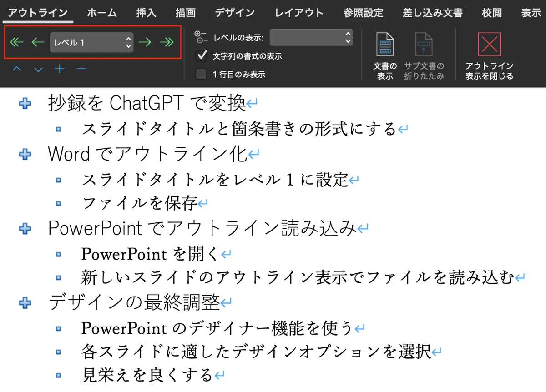Click bullet marker of ファイルを保存

tap(58, 204)
